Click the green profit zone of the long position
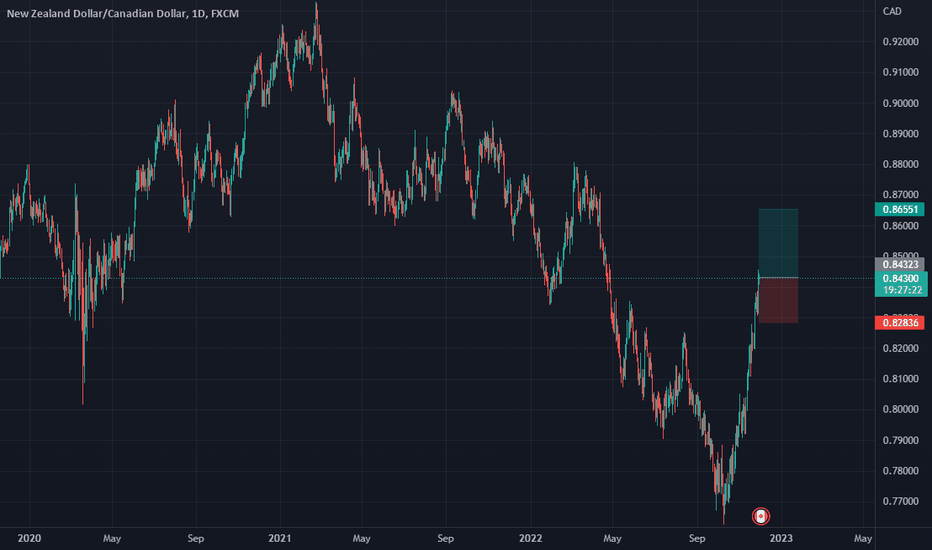 click(778, 243)
